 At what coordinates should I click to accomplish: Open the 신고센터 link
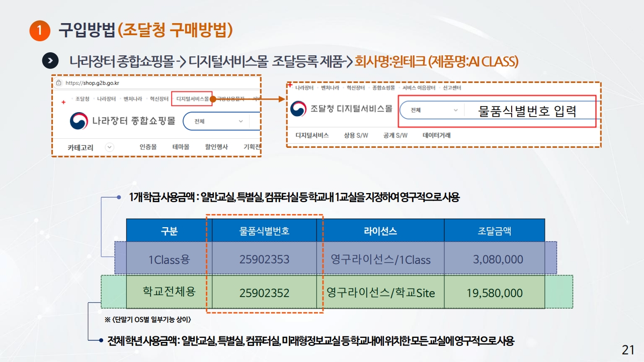coord(452,87)
